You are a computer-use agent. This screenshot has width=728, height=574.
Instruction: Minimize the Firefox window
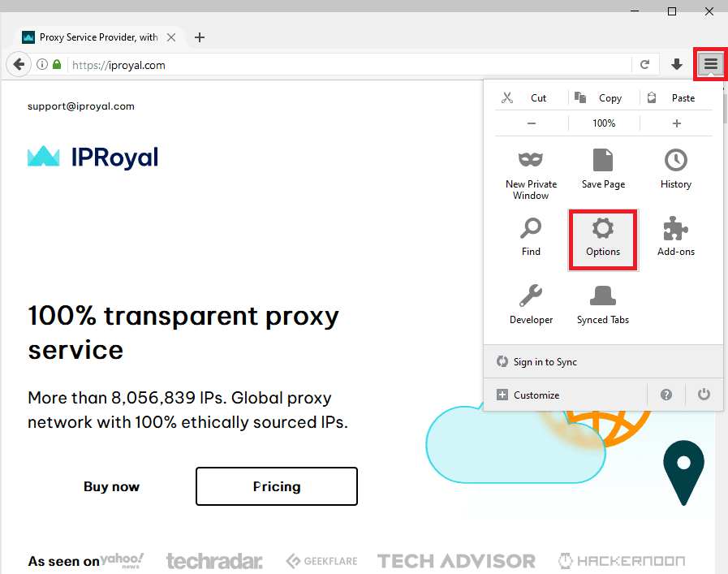pyautogui.click(x=635, y=11)
